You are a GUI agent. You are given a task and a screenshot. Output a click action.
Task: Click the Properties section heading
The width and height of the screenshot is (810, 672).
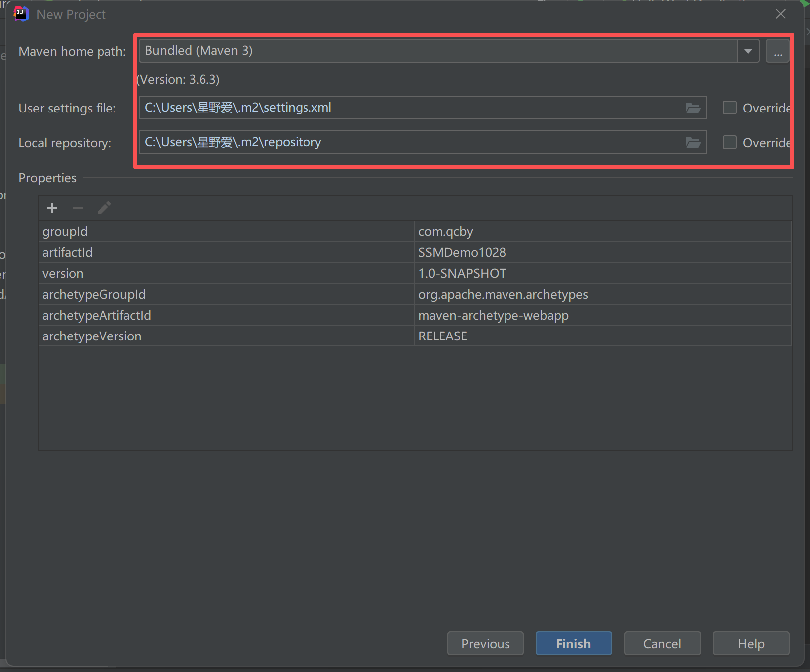point(48,178)
